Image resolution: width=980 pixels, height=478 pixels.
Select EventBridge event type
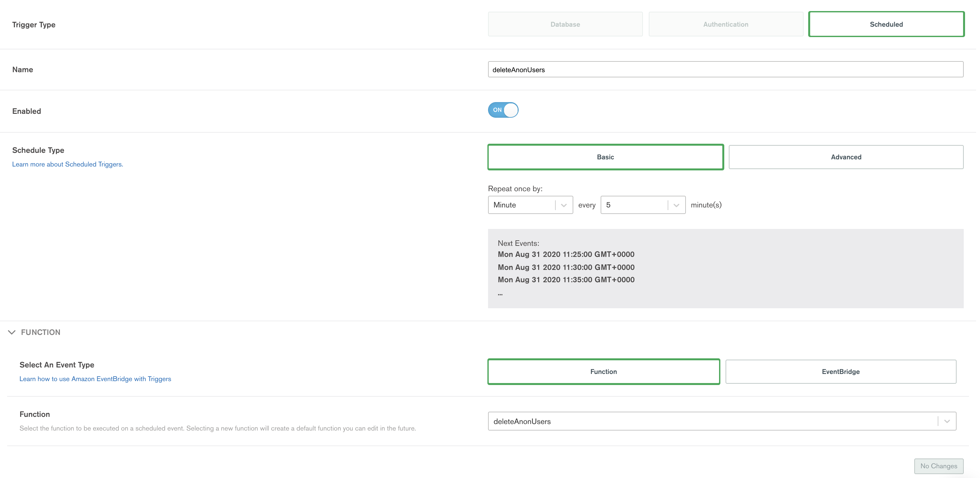coord(840,372)
